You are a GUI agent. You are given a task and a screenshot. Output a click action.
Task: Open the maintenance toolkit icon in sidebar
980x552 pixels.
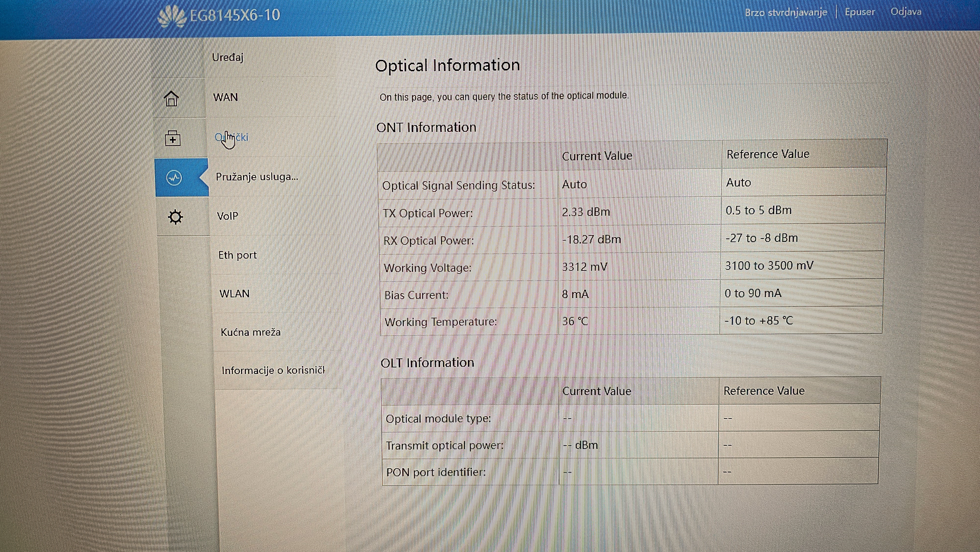coord(173,138)
